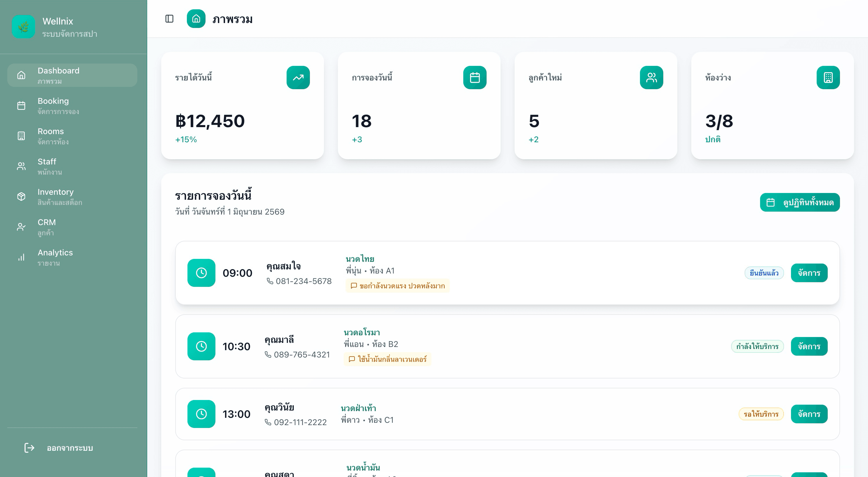Click service name นวดอโรมา
868x477 pixels.
362,333
